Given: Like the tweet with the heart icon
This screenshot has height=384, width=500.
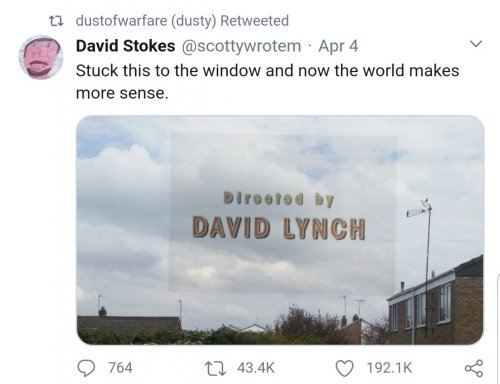Looking at the screenshot, I should point(344,368).
